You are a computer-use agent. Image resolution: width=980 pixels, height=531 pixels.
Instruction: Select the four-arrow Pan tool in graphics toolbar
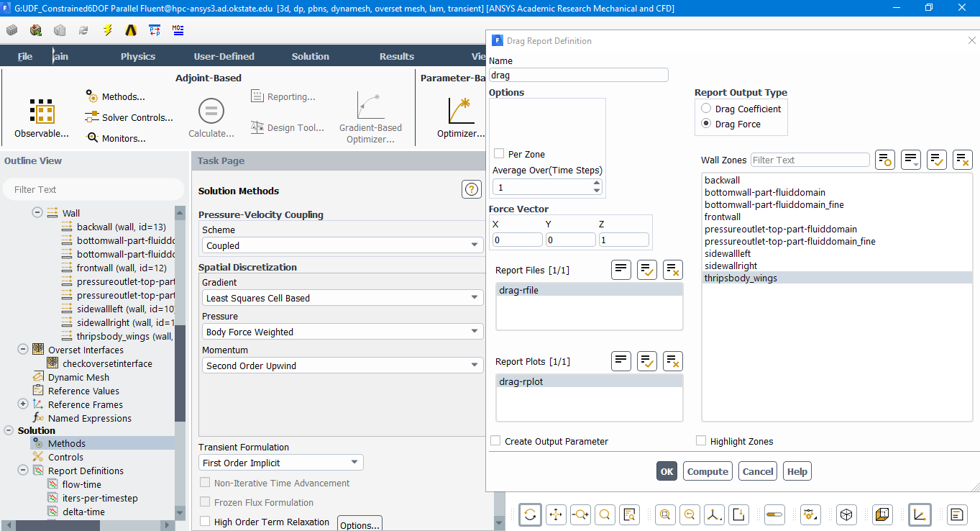pos(555,514)
